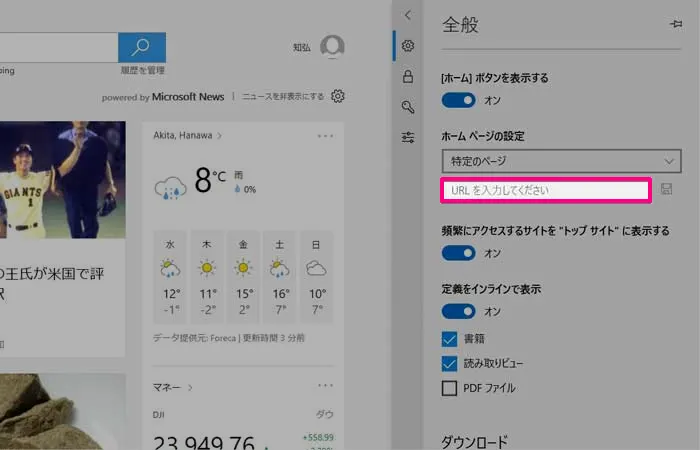Click the URL input field
The image size is (700, 450).
click(546, 190)
